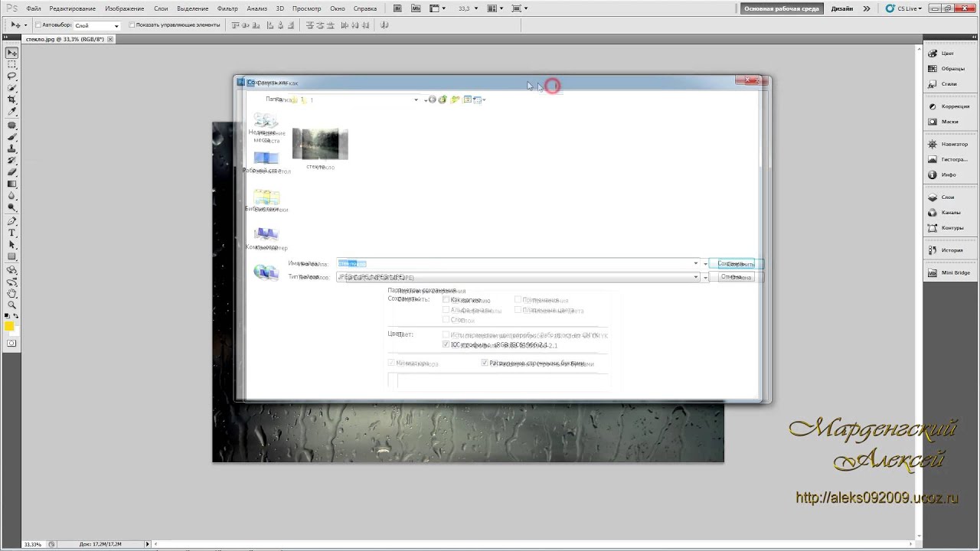The height and width of the screenshot is (551, 980).
Task: Select the Rectangular Marquee tool
Action: click(x=11, y=65)
